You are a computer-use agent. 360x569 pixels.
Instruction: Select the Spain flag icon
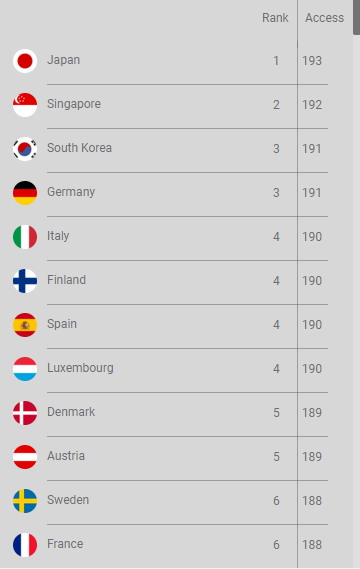click(x=25, y=325)
